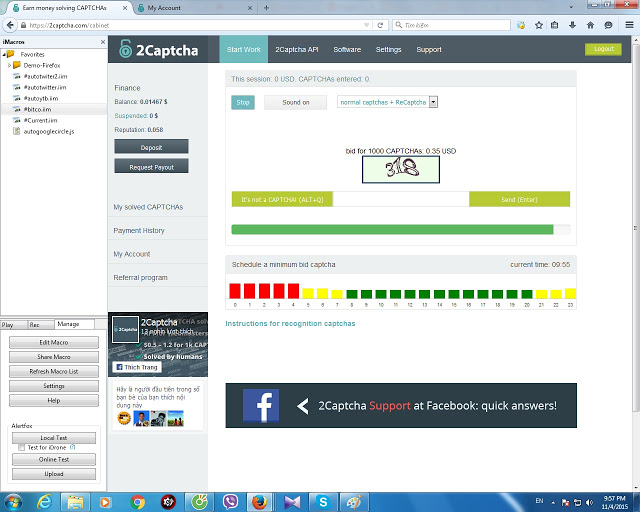Viewport: 640px width, 512px height.
Task: Open Skype from the taskbar
Action: [x=323, y=502]
